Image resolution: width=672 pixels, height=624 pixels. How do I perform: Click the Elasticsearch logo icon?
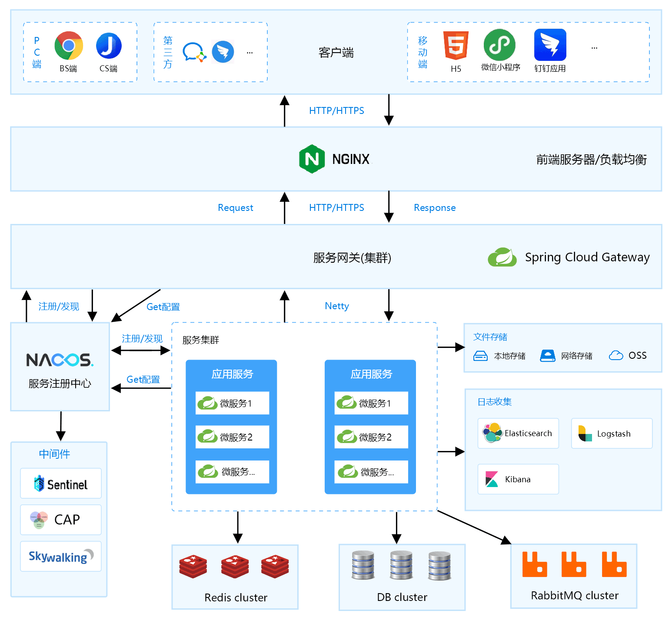pos(492,433)
